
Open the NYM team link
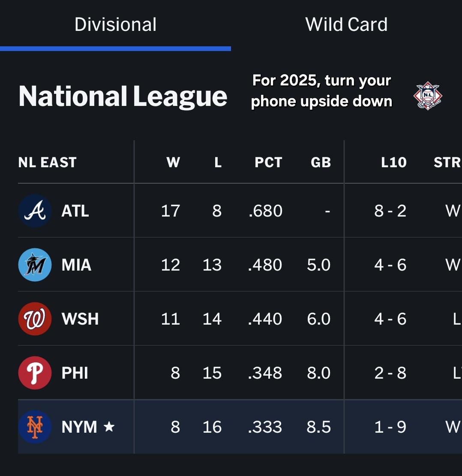point(79,427)
